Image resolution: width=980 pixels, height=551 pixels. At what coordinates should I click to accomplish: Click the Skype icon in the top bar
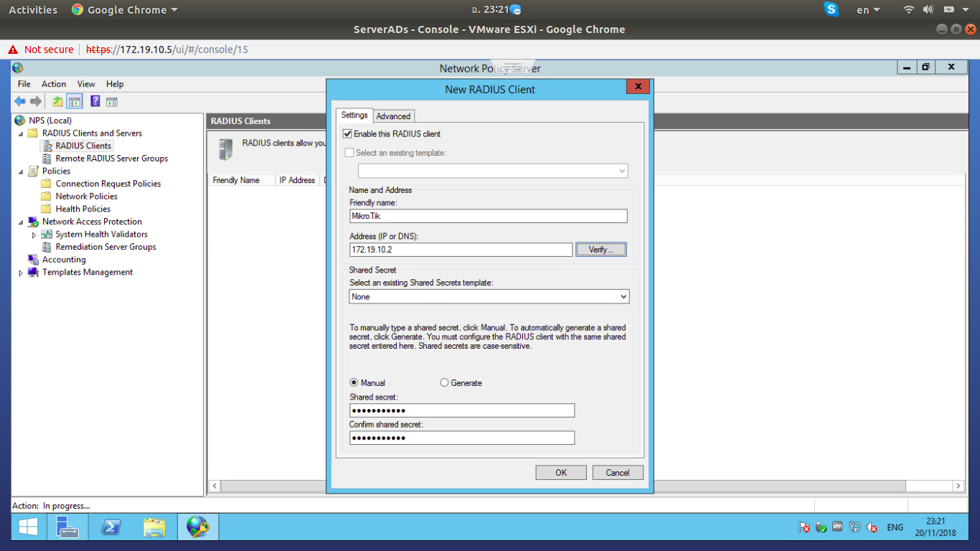[831, 9]
